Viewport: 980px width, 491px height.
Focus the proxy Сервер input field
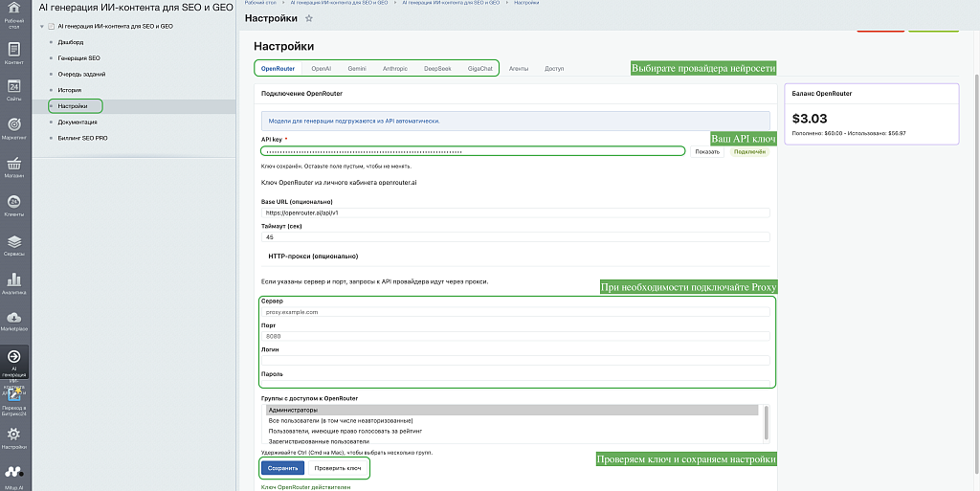pyautogui.click(x=516, y=312)
